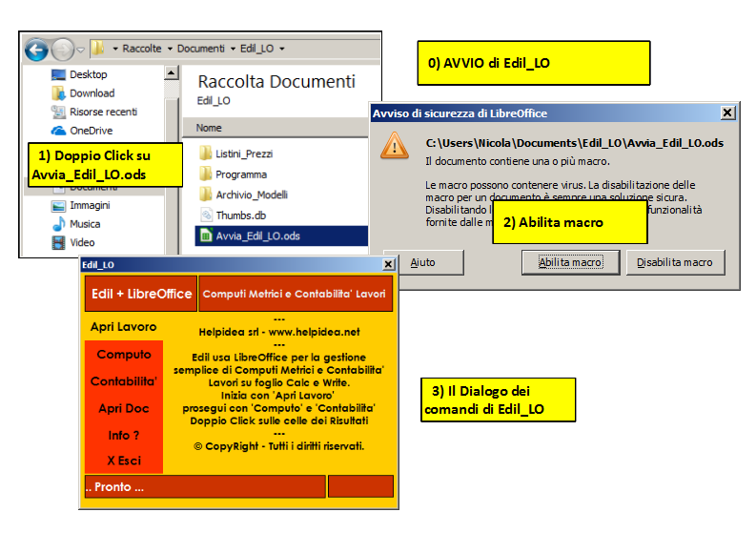Click the Musica note icon

tap(59, 224)
